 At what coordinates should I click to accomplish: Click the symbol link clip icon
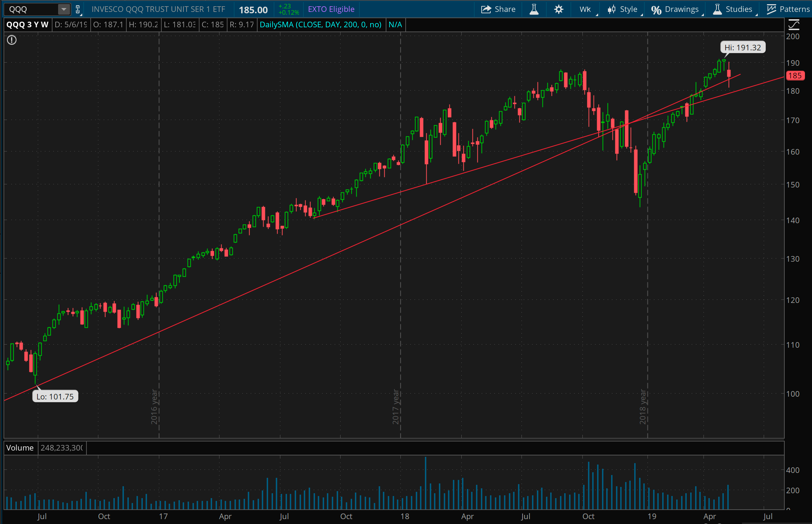pos(78,9)
